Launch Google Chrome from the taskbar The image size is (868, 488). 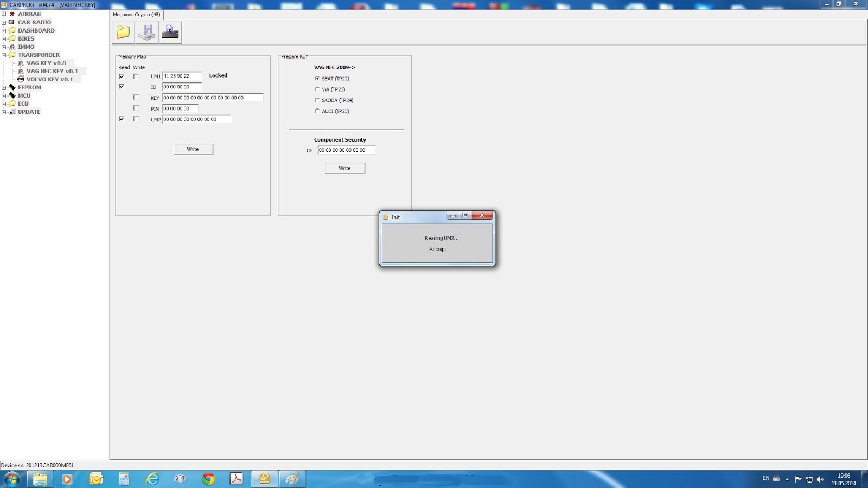tap(208, 479)
